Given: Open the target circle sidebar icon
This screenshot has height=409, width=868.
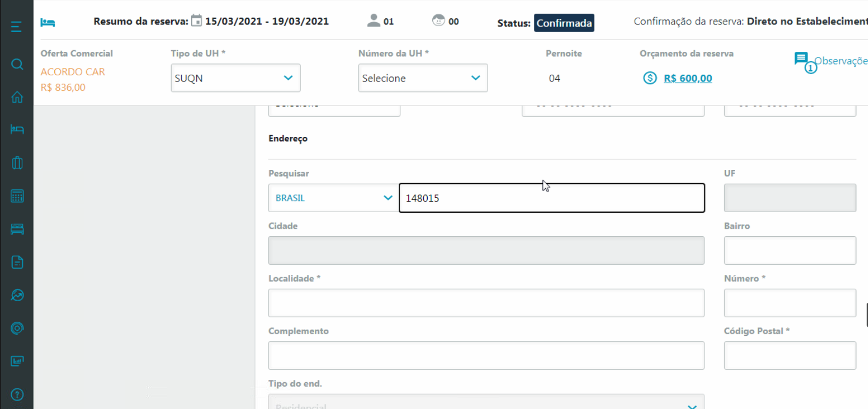Looking at the screenshot, I should (17, 328).
